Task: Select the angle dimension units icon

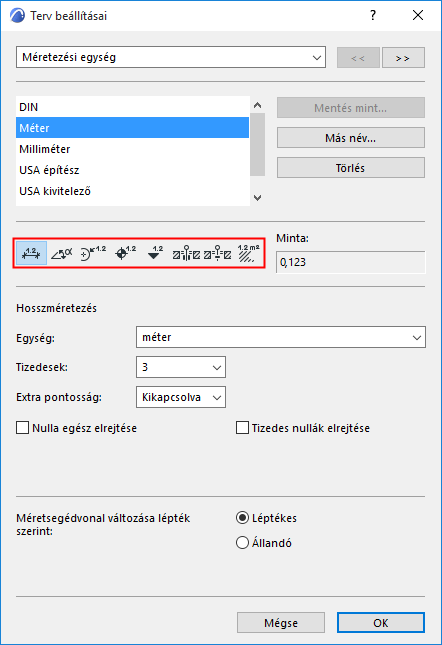Action: (62, 253)
